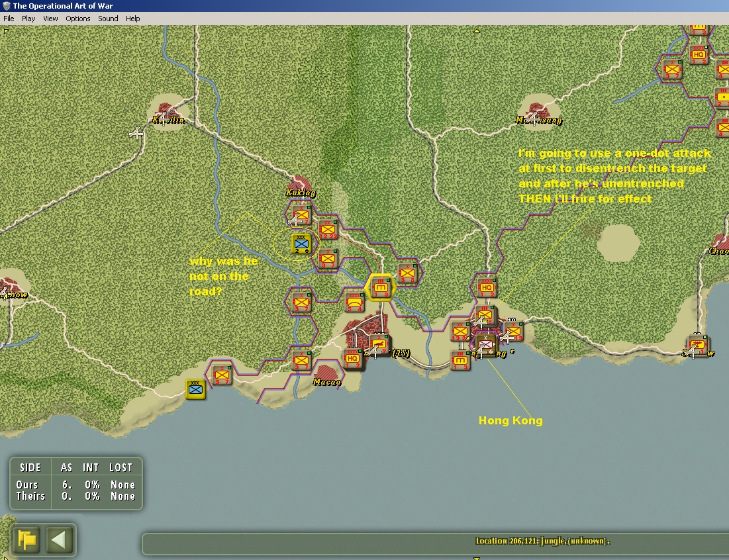
Task: Open the Play menu
Action: pos(28,19)
